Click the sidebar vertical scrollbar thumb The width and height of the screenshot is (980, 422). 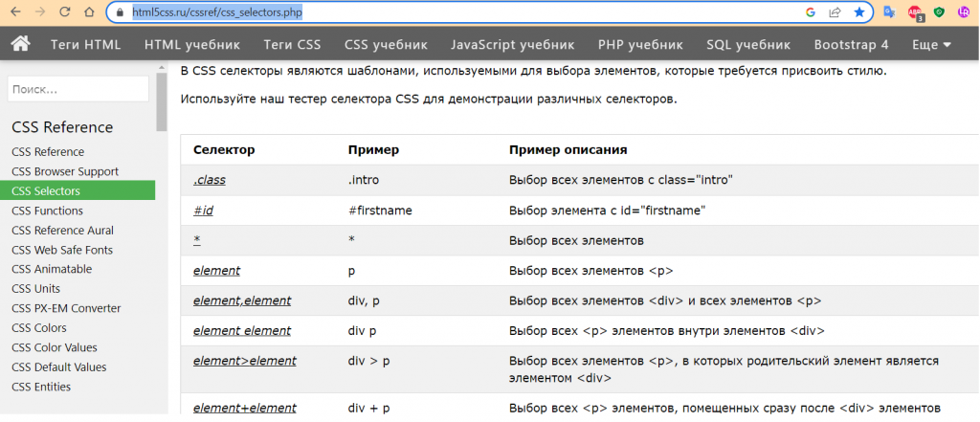[x=162, y=100]
